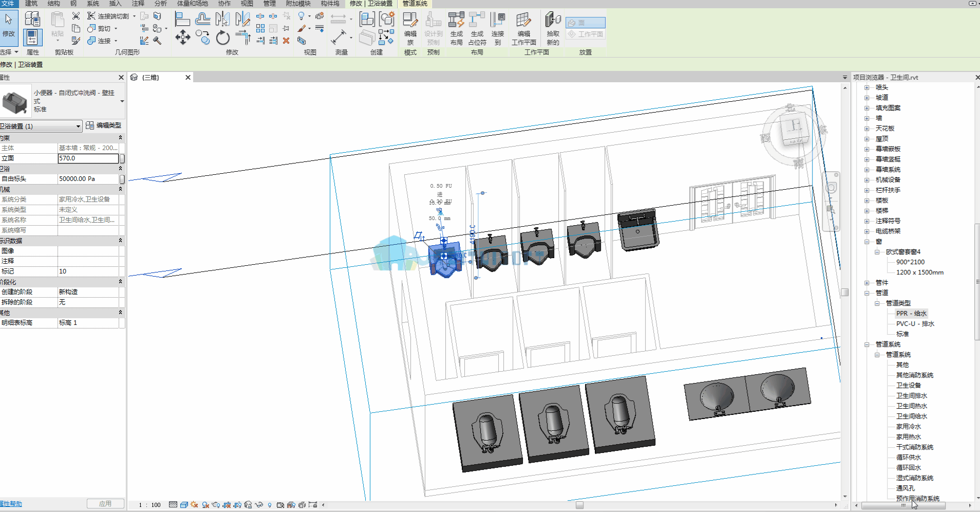Click 编辑类型 Edit Type button

tap(104, 125)
